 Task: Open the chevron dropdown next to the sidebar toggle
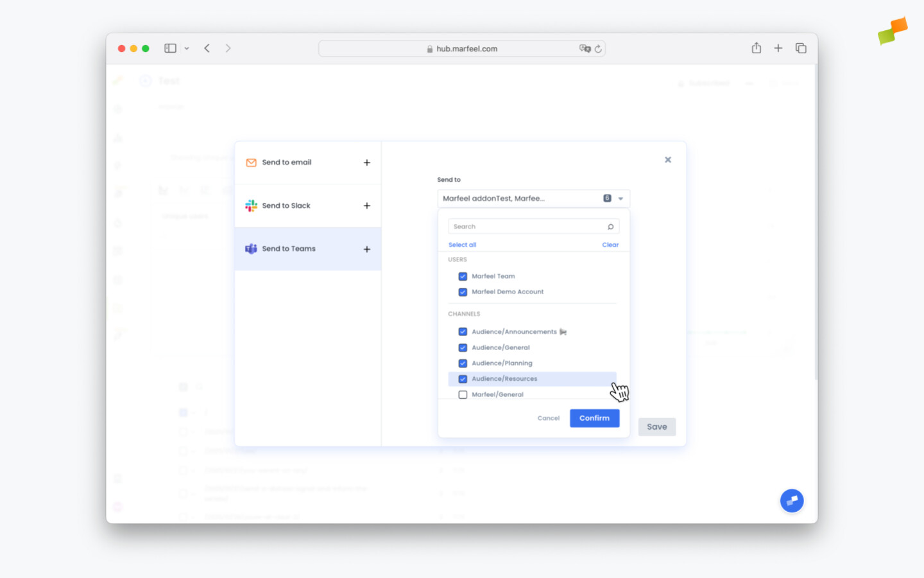pos(187,48)
